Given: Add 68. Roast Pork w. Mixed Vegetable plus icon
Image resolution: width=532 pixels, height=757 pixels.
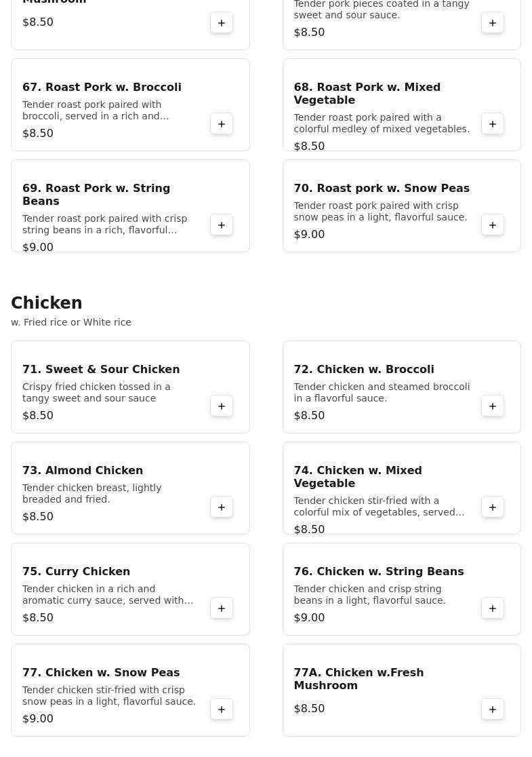Looking at the screenshot, I should pos(493,124).
